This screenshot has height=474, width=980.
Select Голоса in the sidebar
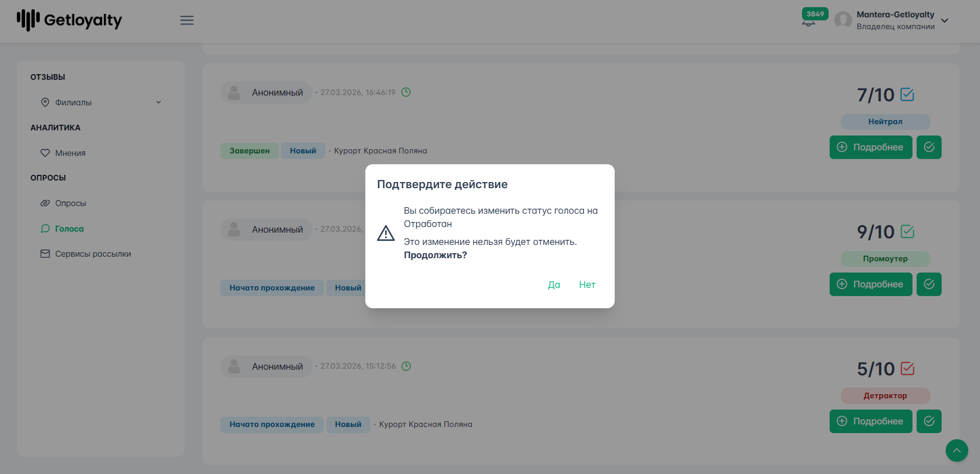click(x=69, y=229)
